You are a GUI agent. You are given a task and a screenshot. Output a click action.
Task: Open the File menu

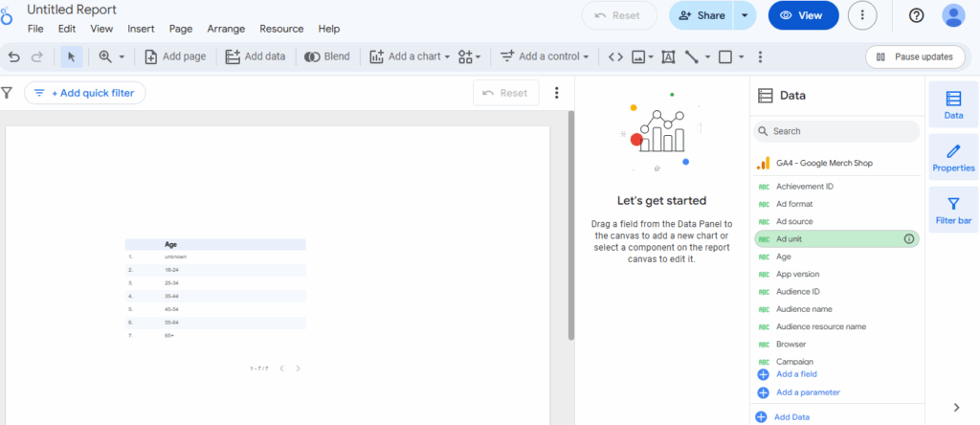point(35,29)
